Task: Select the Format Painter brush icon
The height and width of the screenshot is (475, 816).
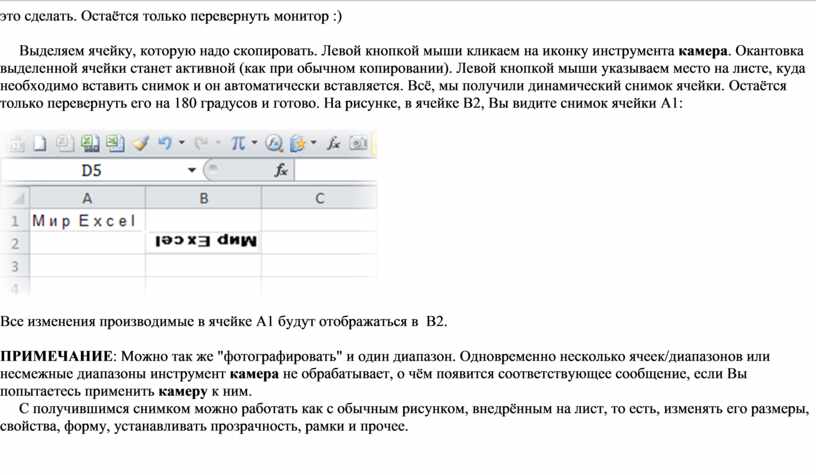Action: tap(141, 143)
